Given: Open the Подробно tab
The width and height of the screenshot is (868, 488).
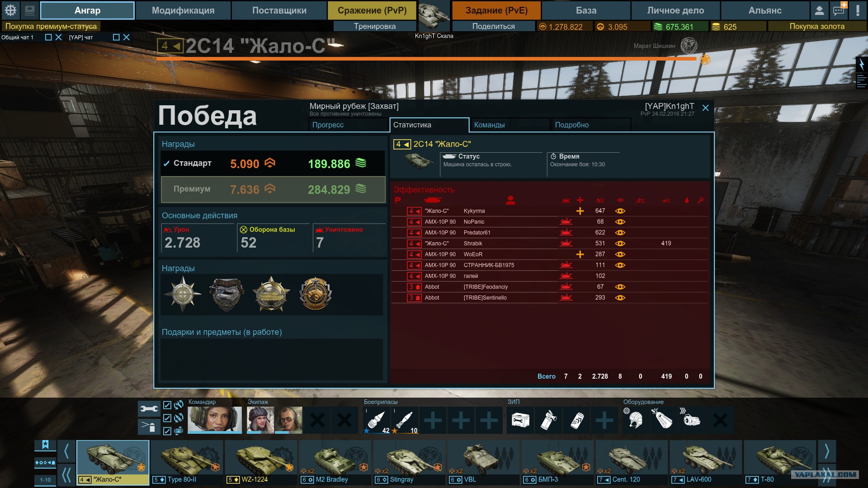Looking at the screenshot, I should tap(591, 125).
